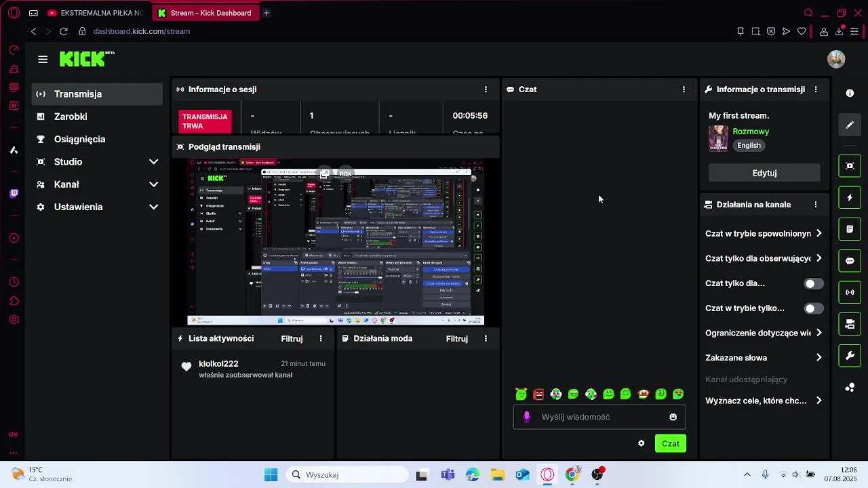Open Opera sidebar history clock icon
Image resolution: width=868 pixels, height=488 pixels.
pos(14,282)
